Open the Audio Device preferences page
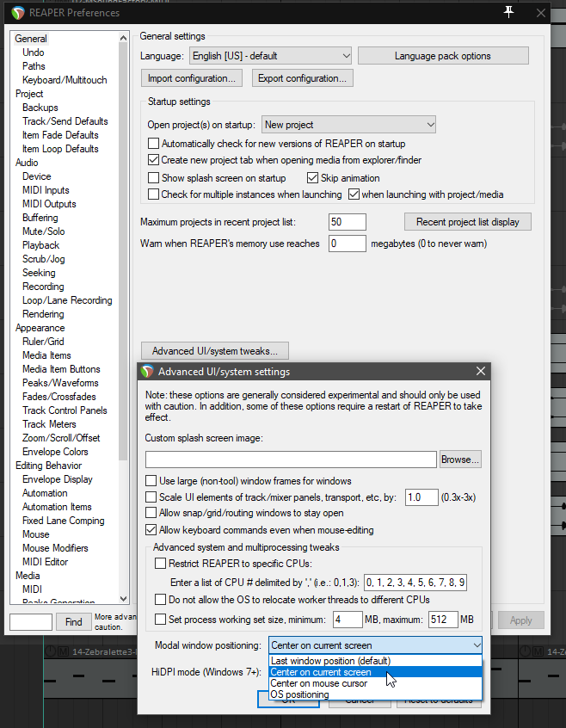The image size is (566, 728). point(37,176)
